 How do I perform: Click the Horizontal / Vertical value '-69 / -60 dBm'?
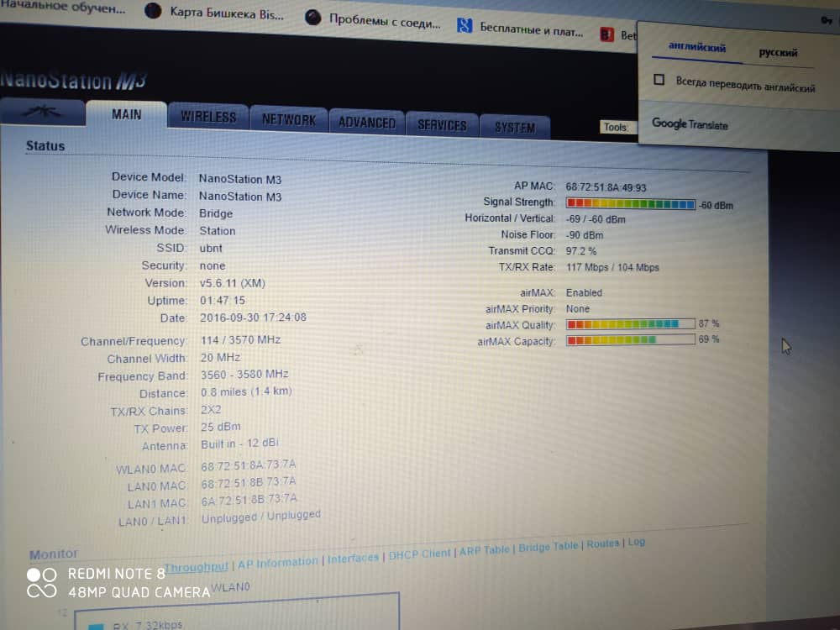click(596, 219)
